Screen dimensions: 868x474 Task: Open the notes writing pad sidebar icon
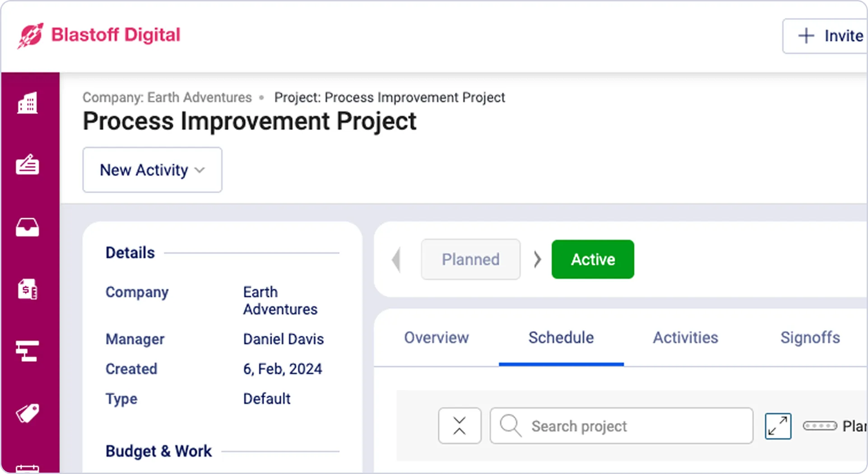[28, 164]
